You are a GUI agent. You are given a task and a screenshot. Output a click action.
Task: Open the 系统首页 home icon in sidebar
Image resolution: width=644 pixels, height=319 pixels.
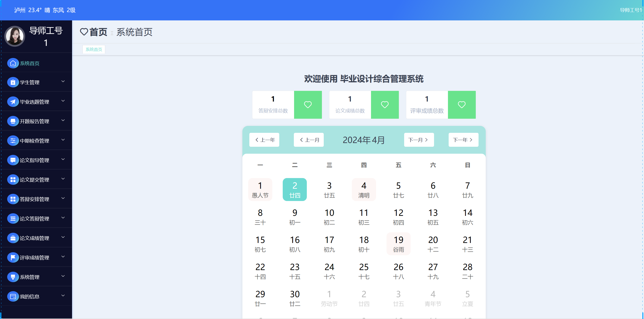(13, 63)
